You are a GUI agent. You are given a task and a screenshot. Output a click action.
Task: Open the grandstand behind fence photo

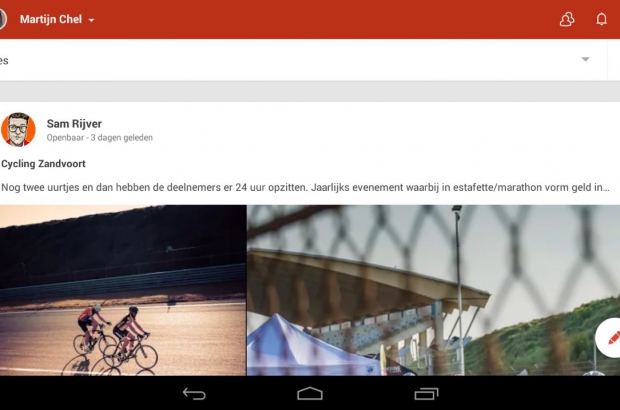tap(433, 290)
